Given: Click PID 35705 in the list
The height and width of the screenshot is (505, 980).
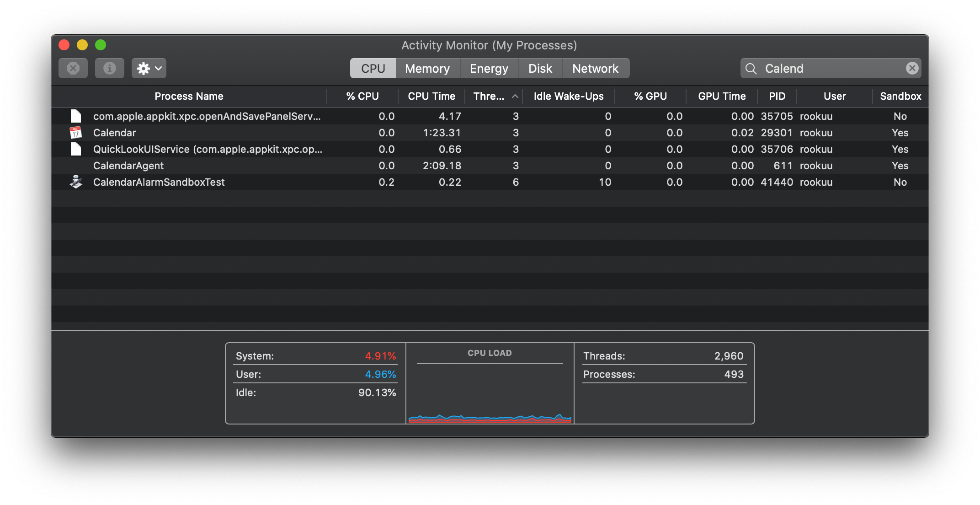Looking at the screenshot, I should pos(777,116).
